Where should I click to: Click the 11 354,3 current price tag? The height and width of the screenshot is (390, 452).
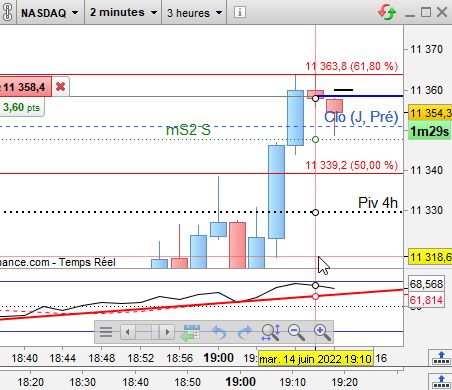click(431, 113)
